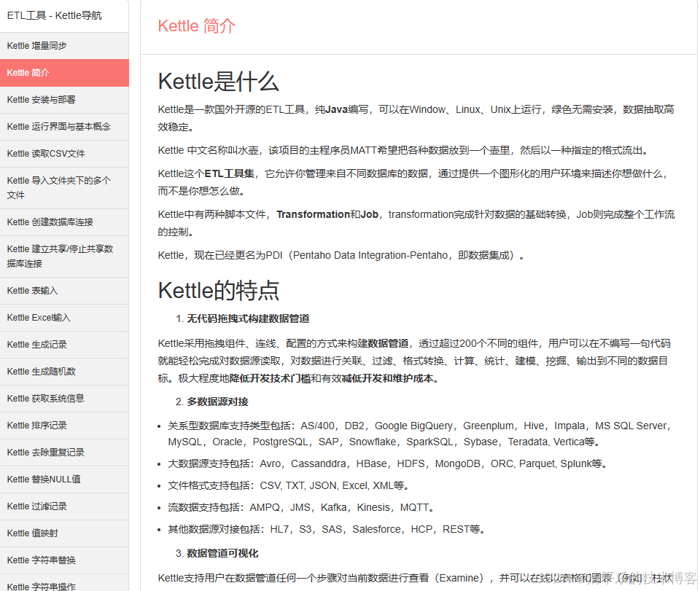Open Kettle 字符串替换 sidebar link
700x591 pixels.
click(64, 560)
